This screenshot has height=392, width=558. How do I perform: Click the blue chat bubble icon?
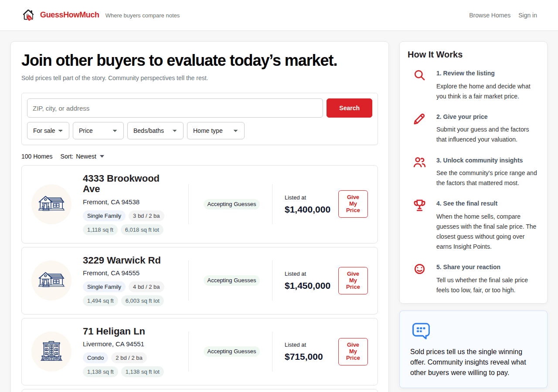point(421,331)
